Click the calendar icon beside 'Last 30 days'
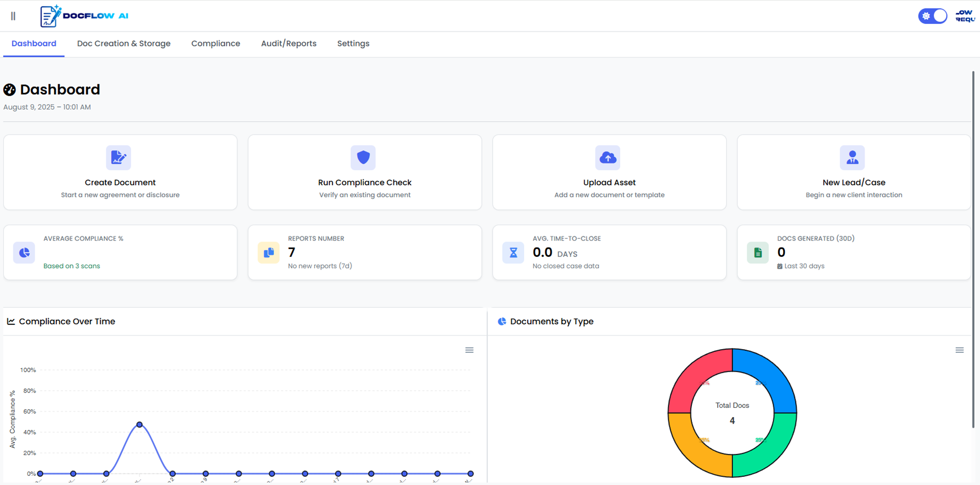Image resolution: width=980 pixels, height=485 pixels. (x=780, y=266)
